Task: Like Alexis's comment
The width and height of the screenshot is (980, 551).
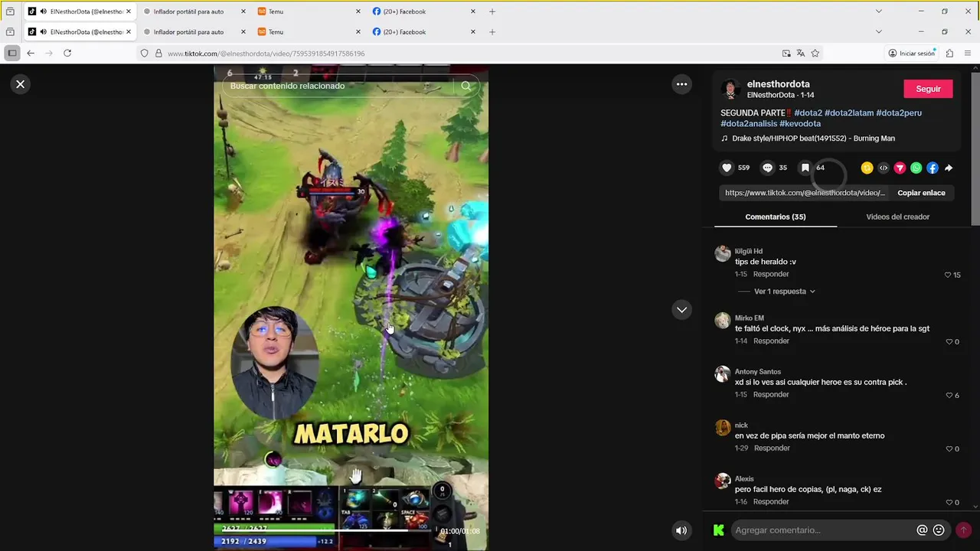Action: tap(949, 503)
